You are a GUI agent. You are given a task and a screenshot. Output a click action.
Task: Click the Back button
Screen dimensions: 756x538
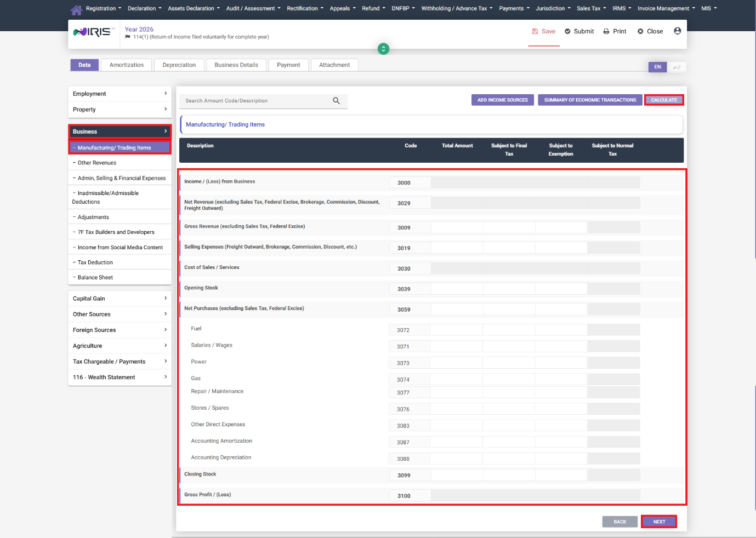620,522
